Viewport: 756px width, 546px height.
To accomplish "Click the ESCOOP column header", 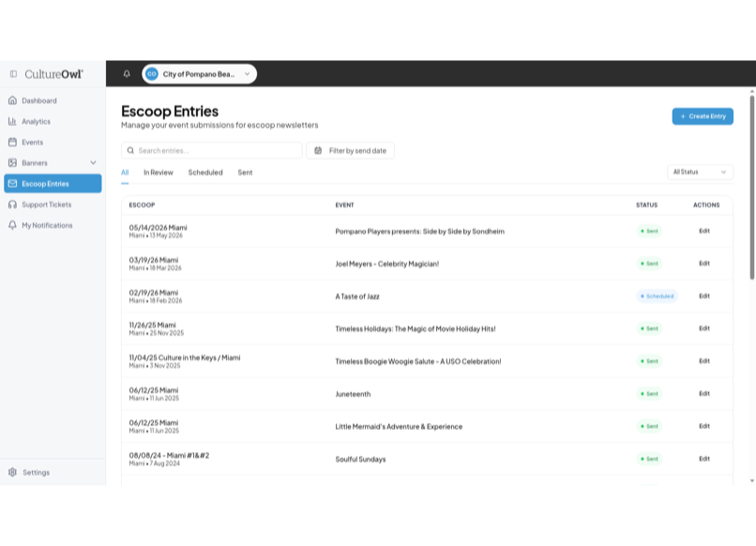I will point(142,205).
